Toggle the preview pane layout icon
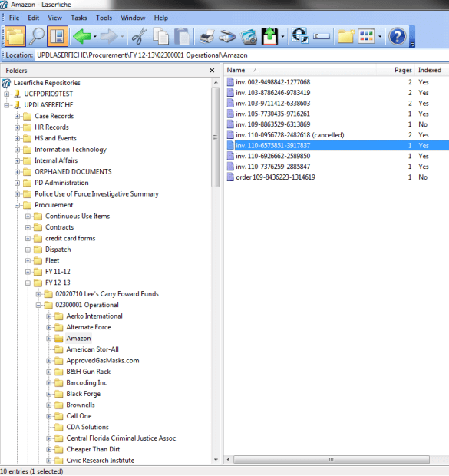Image resolution: width=449 pixels, height=476 pixels. tap(57, 36)
